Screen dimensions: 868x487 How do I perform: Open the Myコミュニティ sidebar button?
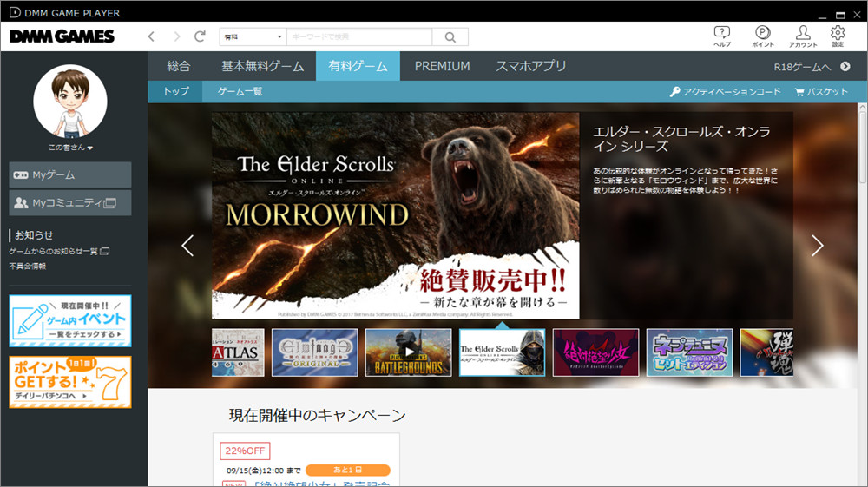tap(70, 203)
